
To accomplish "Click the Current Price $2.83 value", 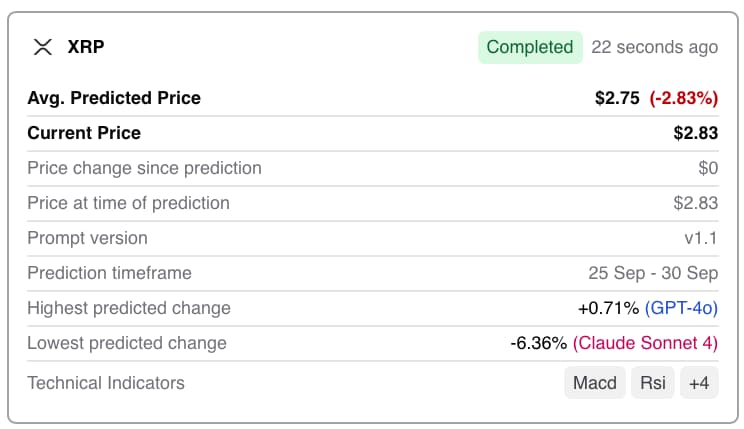I will (x=695, y=133).
